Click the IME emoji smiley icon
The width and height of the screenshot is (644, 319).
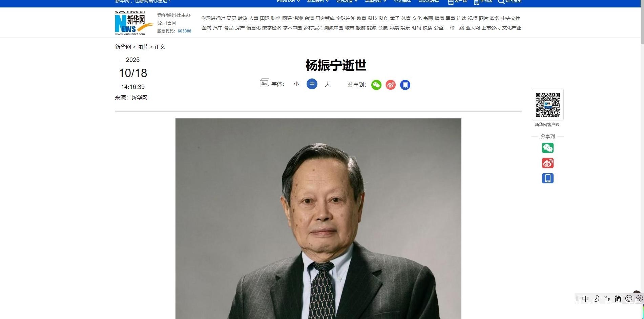629,298
